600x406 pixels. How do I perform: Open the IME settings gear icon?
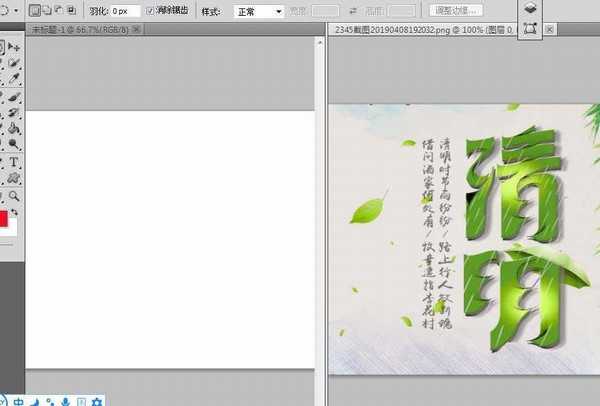(97, 400)
